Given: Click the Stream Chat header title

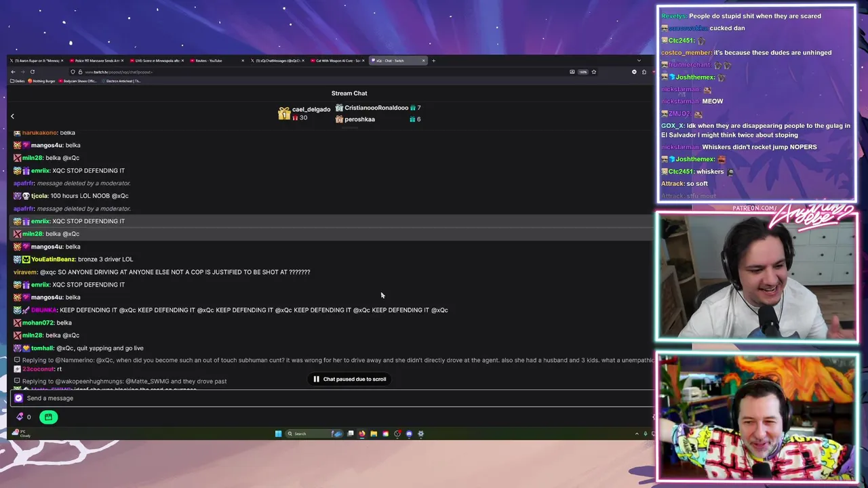Looking at the screenshot, I should (x=349, y=93).
